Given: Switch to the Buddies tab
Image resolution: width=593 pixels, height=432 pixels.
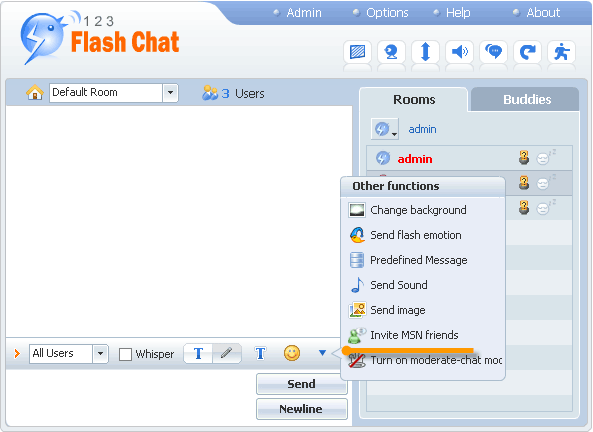Looking at the screenshot, I should [x=526, y=99].
